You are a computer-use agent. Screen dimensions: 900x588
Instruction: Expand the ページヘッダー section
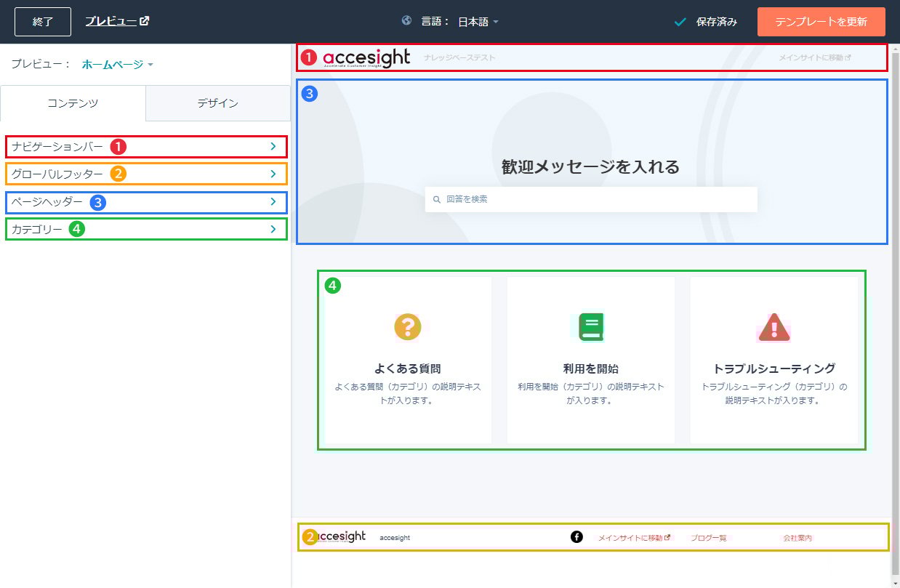pyautogui.click(x=146, y=201)
